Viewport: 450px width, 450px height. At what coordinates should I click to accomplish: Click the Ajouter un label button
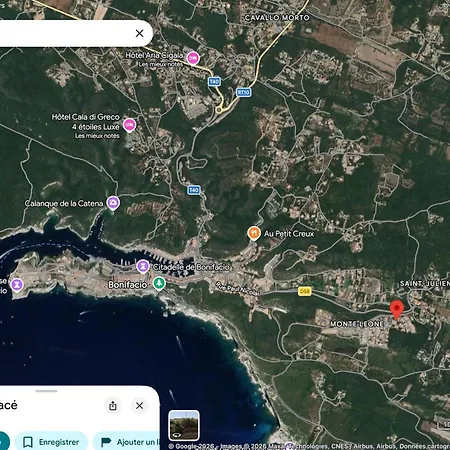tap(127, 442)
